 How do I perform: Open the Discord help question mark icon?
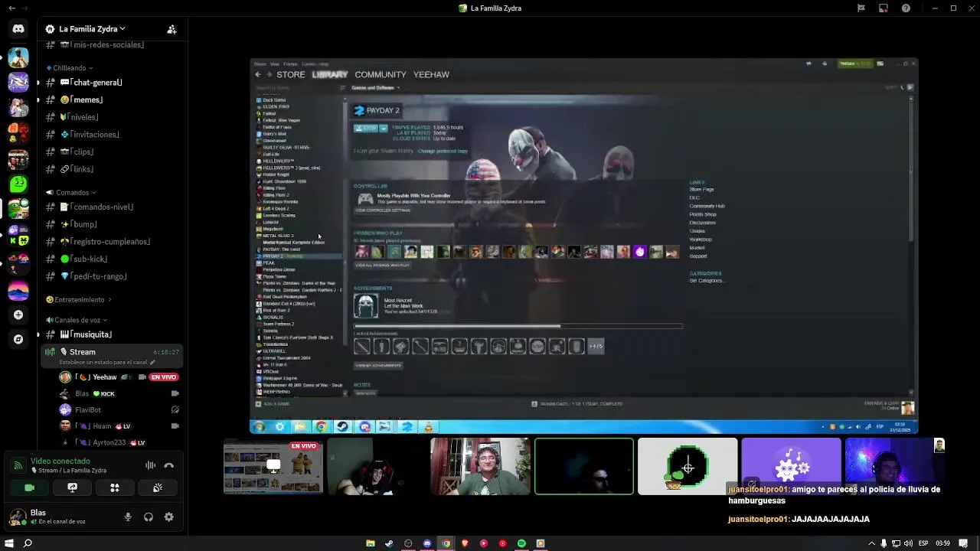click(906, 8)
